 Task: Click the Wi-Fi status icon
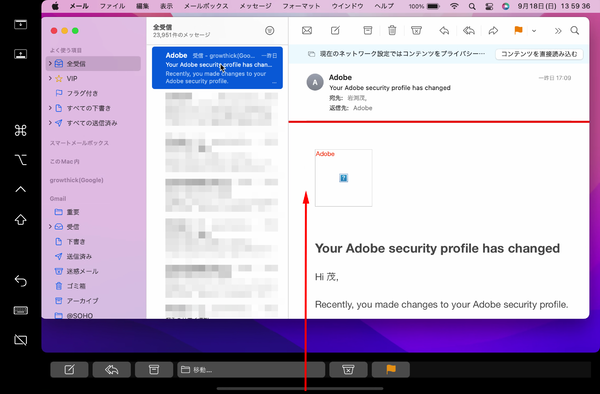click(454, 6)
